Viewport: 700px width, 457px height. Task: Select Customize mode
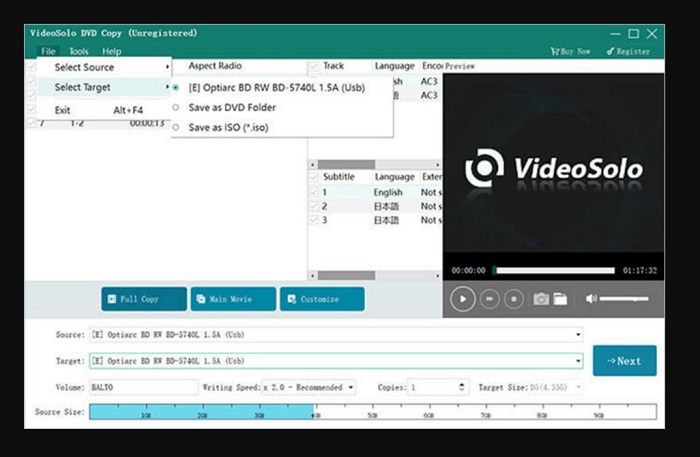click(x=322, y=299)
